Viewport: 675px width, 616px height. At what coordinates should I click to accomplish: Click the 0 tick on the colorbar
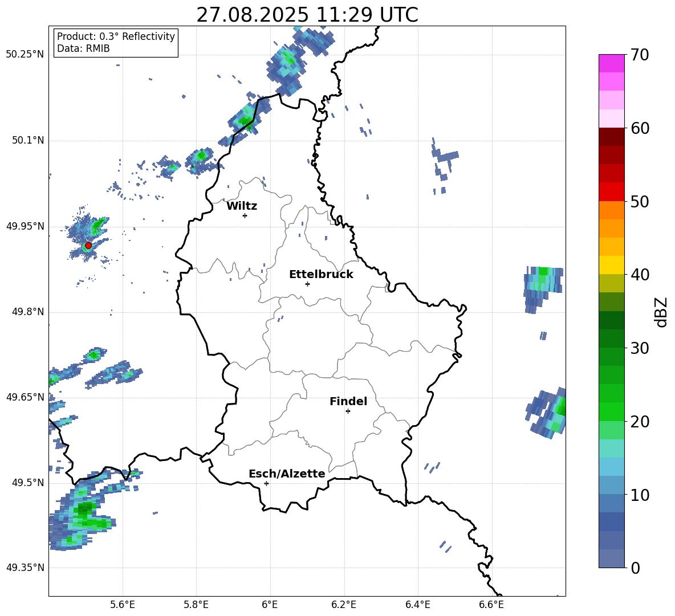click(x=635, y=568)
